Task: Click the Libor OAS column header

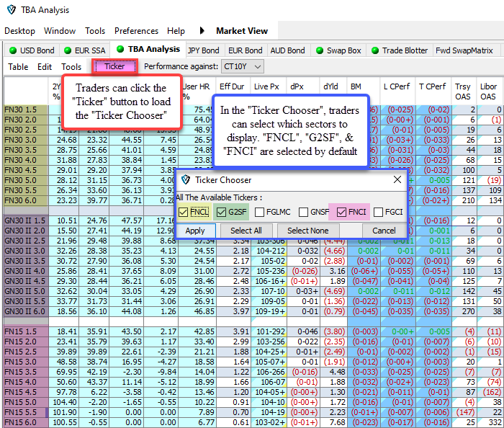Action: 488,92
